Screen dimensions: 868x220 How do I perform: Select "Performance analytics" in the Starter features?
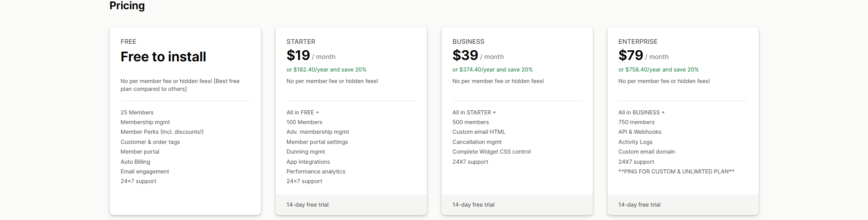coord(316,172)
